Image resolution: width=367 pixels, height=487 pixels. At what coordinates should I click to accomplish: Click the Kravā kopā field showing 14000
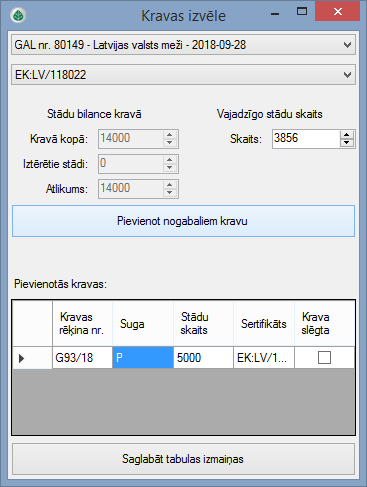pos(131,139)
